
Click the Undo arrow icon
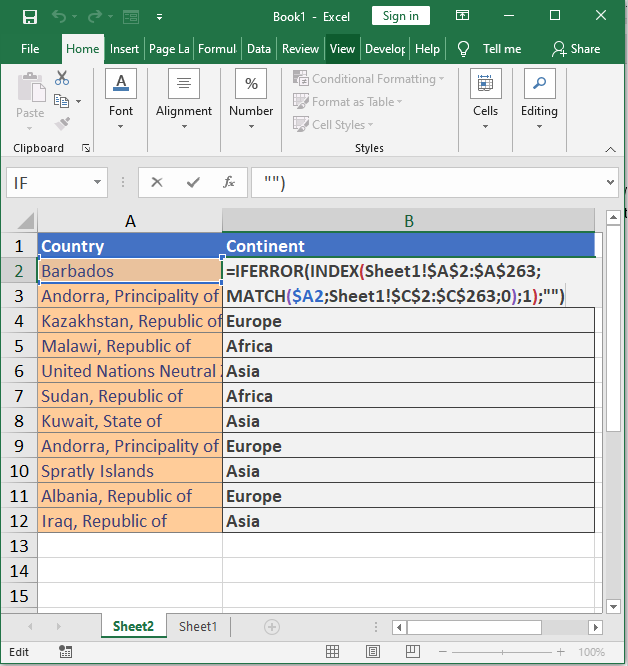tap(59, 17)
